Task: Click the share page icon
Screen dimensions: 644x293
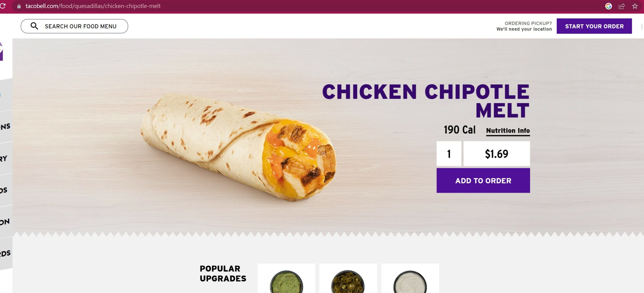Action: (622, 6)
